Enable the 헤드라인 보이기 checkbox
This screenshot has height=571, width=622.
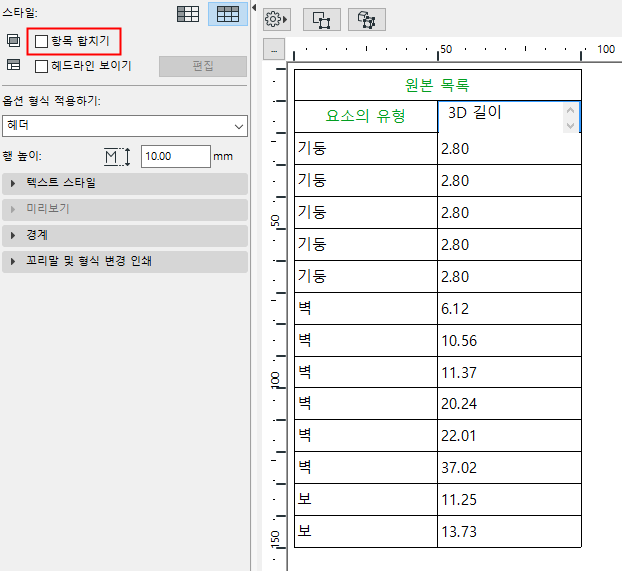41,66
